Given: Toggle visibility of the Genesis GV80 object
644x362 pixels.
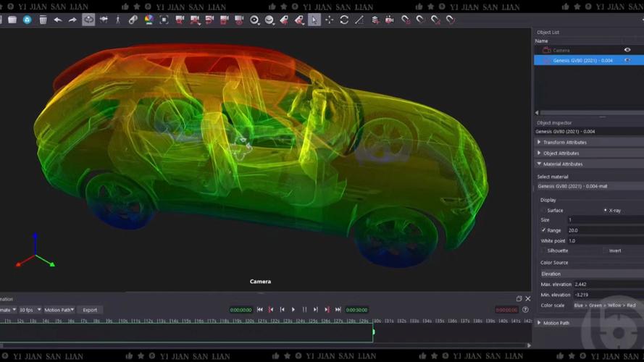Looking at the screenshot, I should [627, 60].
